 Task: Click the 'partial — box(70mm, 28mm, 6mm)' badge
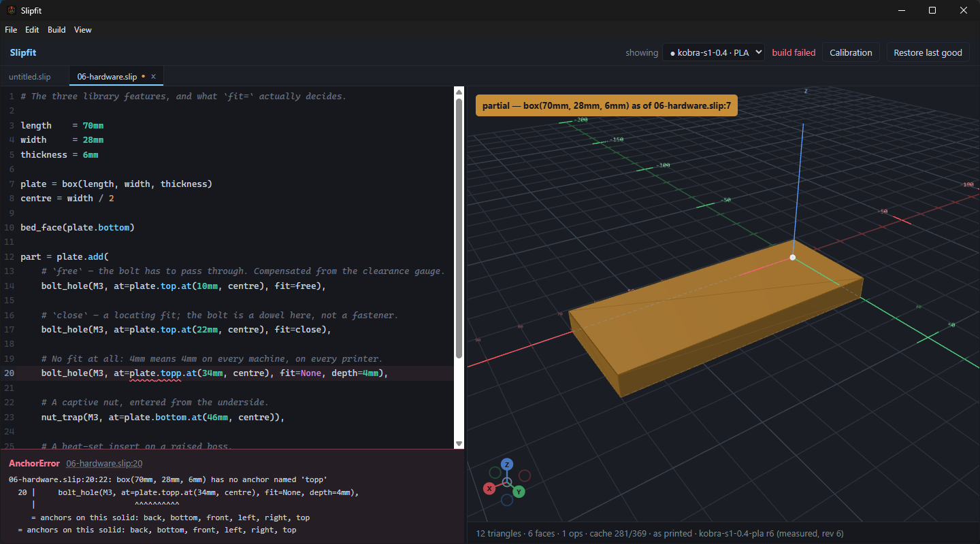(606, 105)
